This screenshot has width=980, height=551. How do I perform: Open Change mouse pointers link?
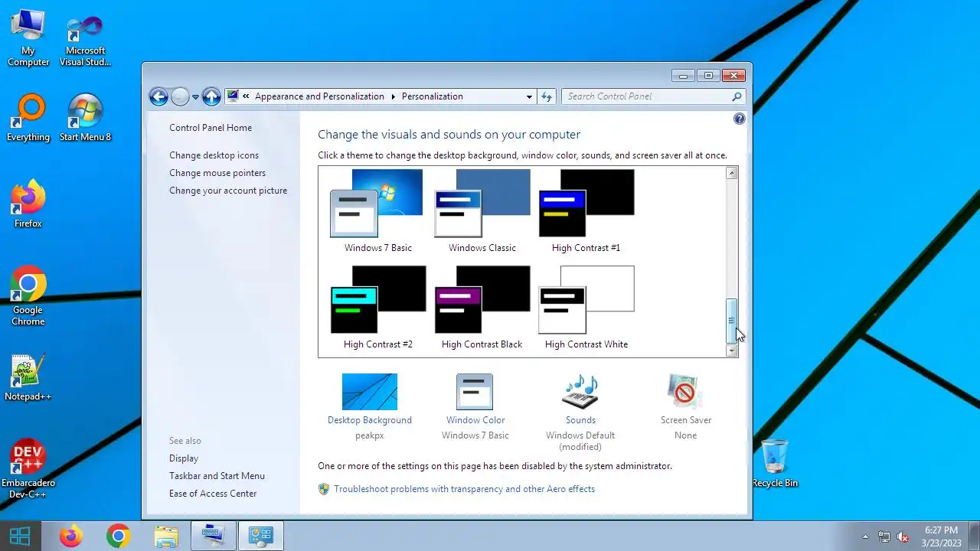[217, 173]
